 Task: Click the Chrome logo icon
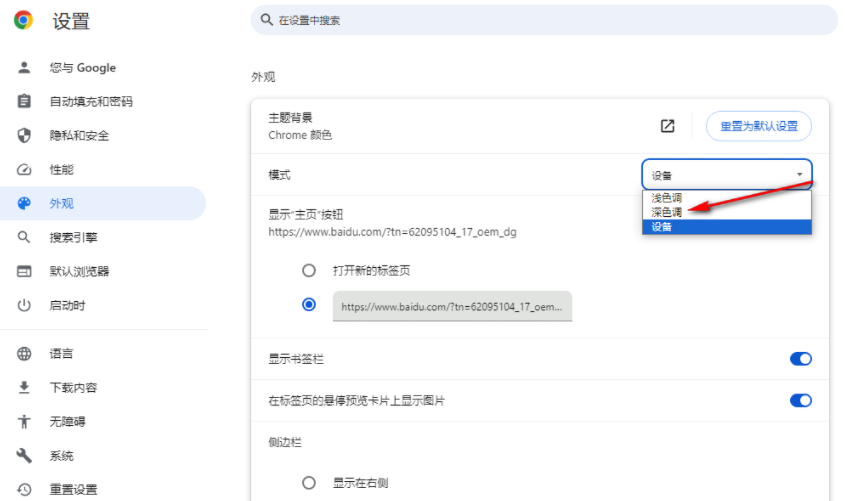tap(23, 20)
